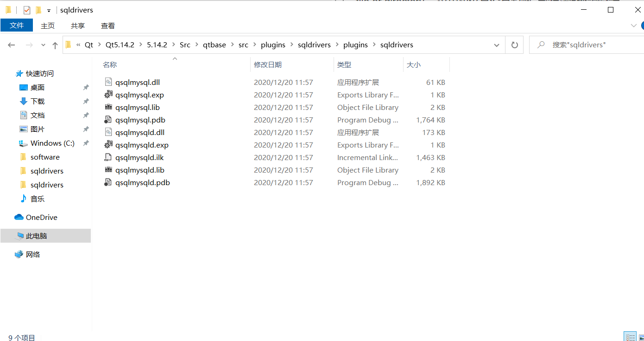644x341 pixels.
Task: Click the OneDrive cloud icon in sidebar
Action: 19,217
